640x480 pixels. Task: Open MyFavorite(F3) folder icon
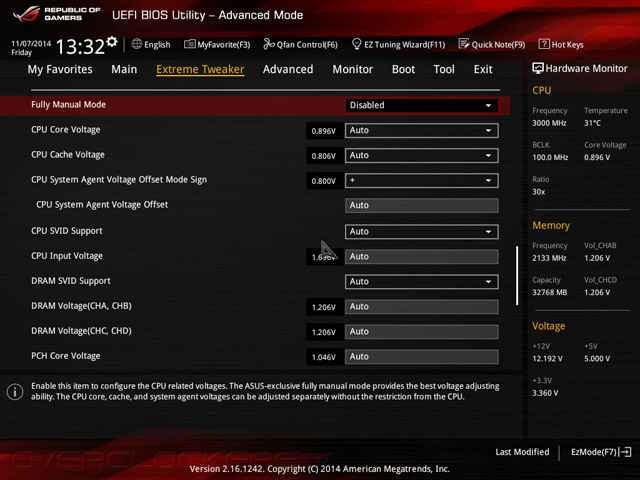(189, 44)
